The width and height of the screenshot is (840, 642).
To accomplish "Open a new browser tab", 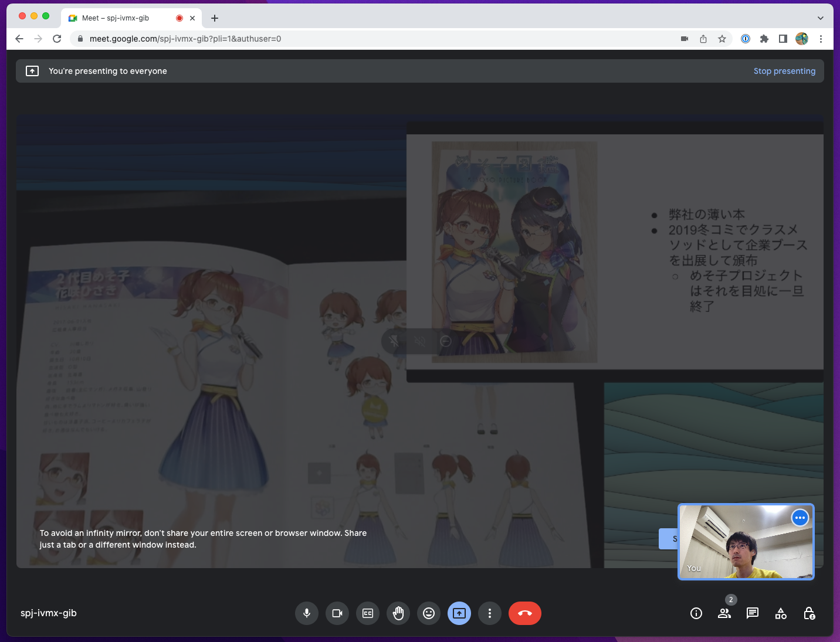I will click(x=215, y=18).
